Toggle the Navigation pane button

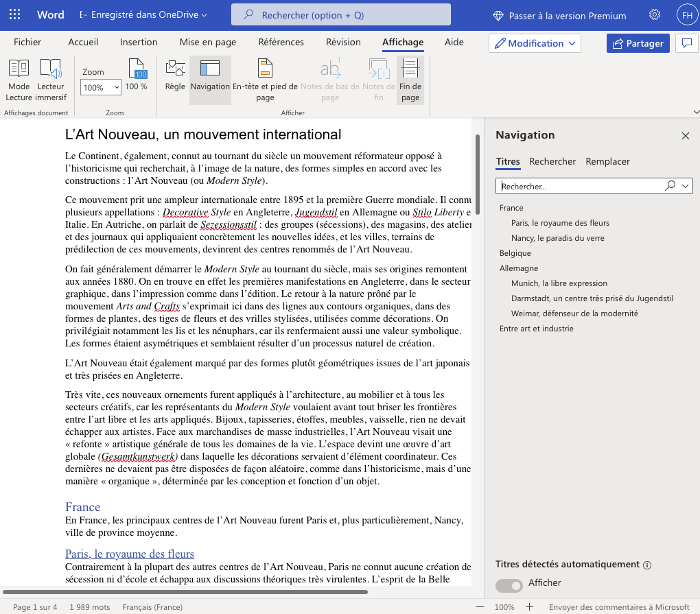(x=210, y=80)
